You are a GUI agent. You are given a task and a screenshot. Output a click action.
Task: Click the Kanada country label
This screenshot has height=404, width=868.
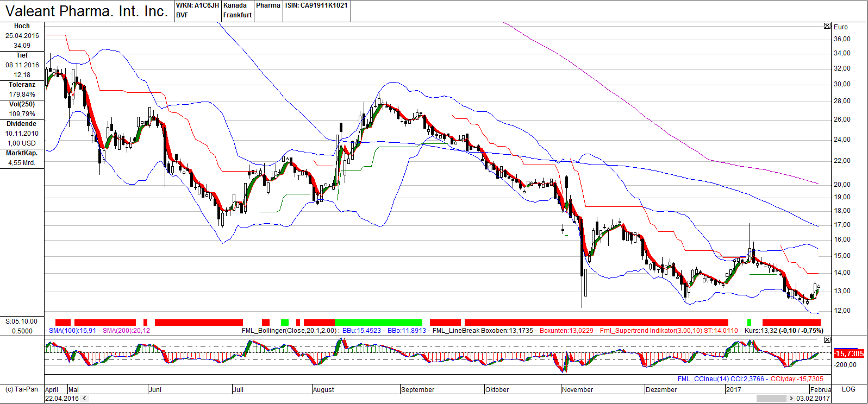[x=235, y=5]
